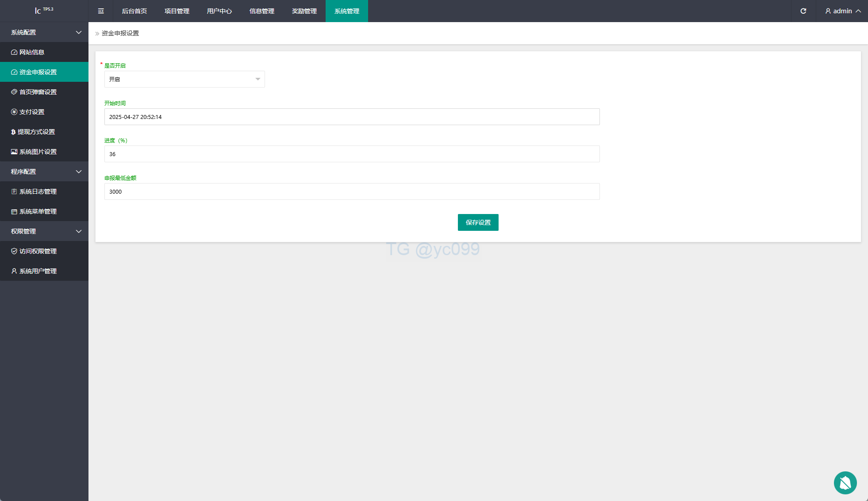868x501 pixels.
Task: Click the round floating icon bottom-right
Action: click(845, 483)
